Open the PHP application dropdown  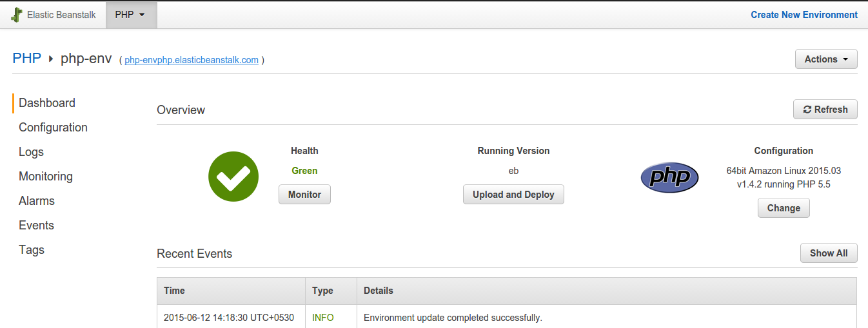pyautogui.click(x=131, y=15)
